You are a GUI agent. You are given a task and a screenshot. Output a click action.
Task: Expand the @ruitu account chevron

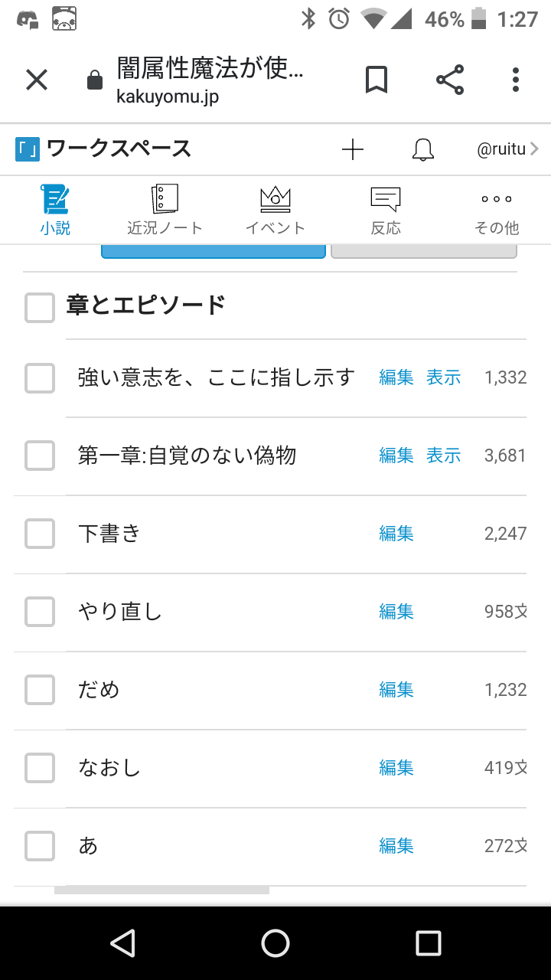click(533, 149)
